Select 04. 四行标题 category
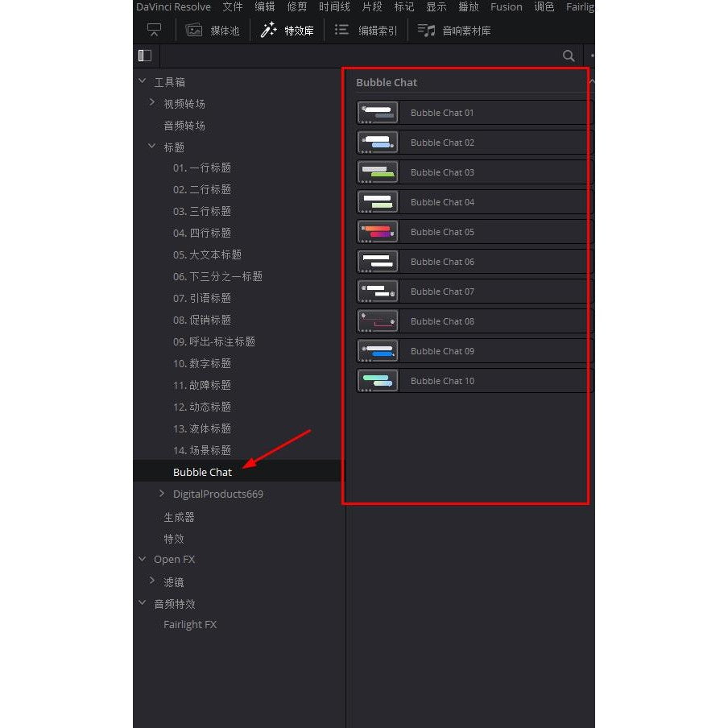The height and width of the screenshot is (728, 728). 202,234
